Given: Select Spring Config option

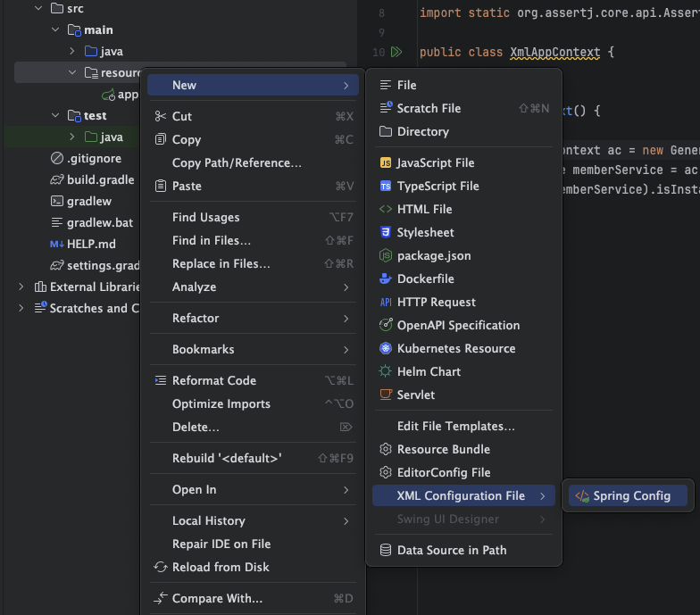Looking at the screenshot, I should [x=629, y=496].
